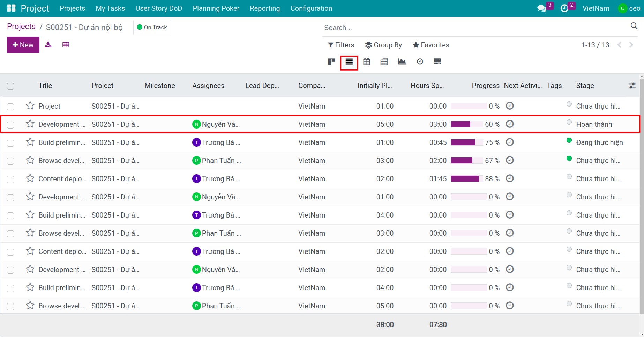The width and height of the screenshot is (644, 337).
Task: Star the task with 88% progress
Action: point(30,178)
